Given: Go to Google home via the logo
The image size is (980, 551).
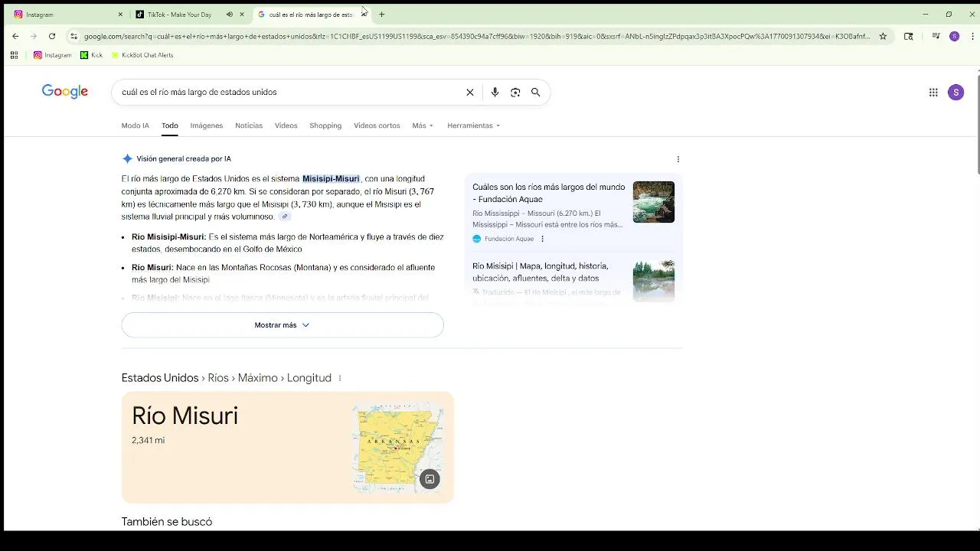Looking at the screenshot, I should 65,92.
